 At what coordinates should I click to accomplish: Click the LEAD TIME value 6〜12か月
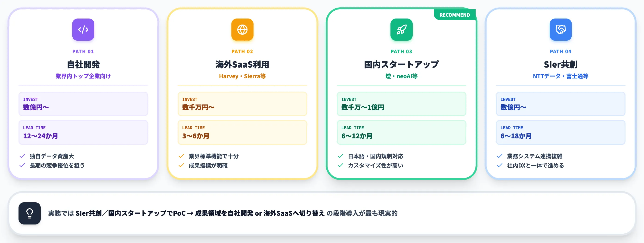[357, 136]
